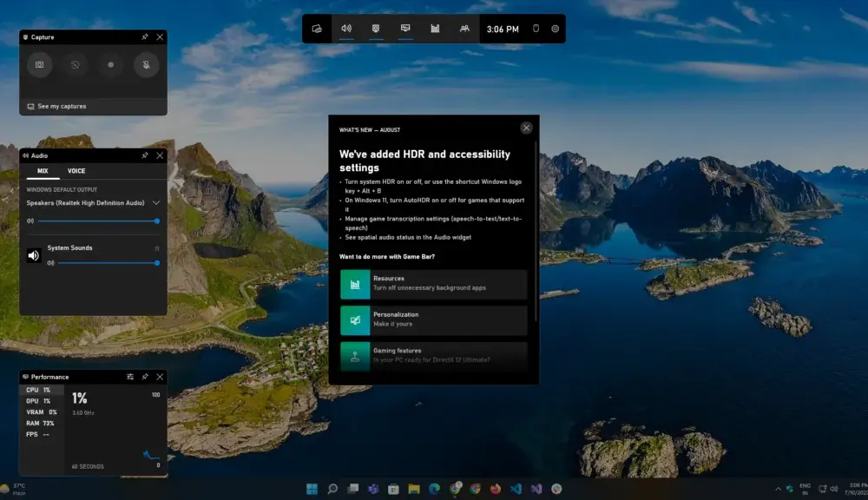Open the Gaming features card
The width and height of the screenshot is (868, 500).
[434, 356]
